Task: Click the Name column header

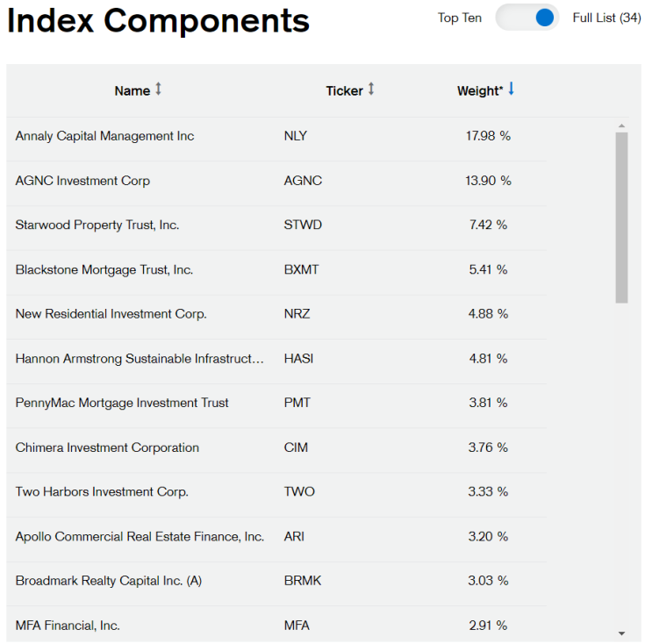Action: pos(133,90)
